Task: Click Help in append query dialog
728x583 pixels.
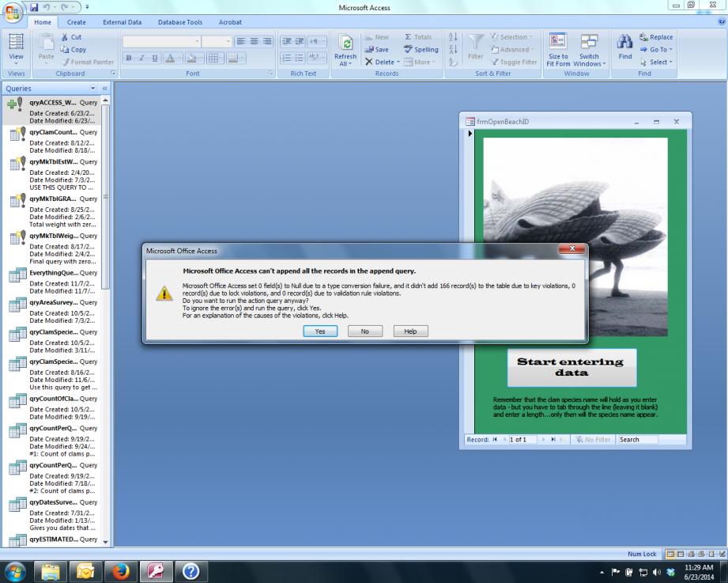Action: tap(410, 331)
